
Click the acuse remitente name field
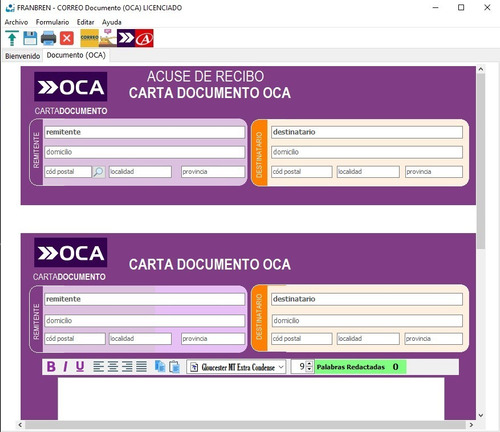[145, 132]
